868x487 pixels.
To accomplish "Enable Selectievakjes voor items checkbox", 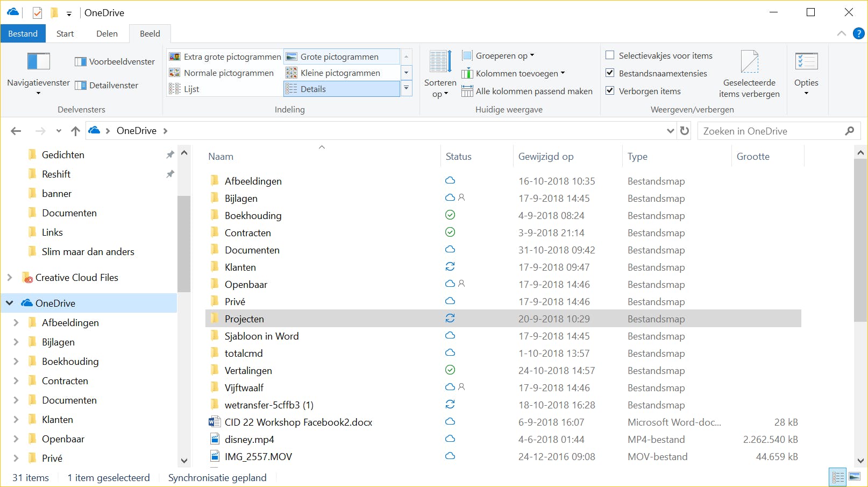I will [610, 55].
